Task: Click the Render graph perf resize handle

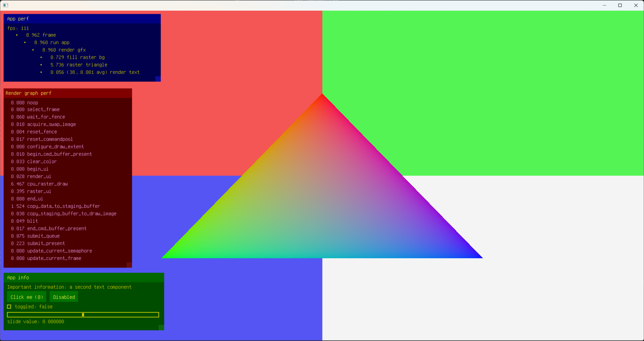Action: 129,265
